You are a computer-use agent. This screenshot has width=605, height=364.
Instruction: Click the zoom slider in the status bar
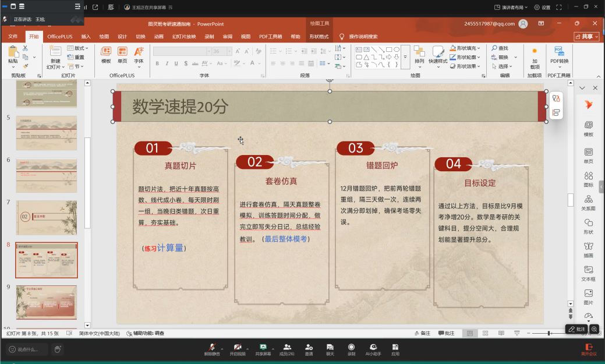click(549, 333)
